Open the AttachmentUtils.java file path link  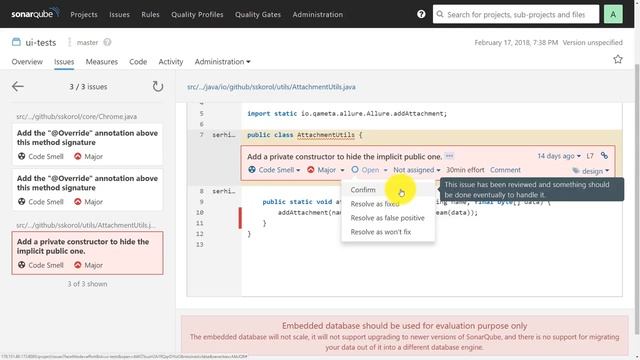click(x=271, y=87)
